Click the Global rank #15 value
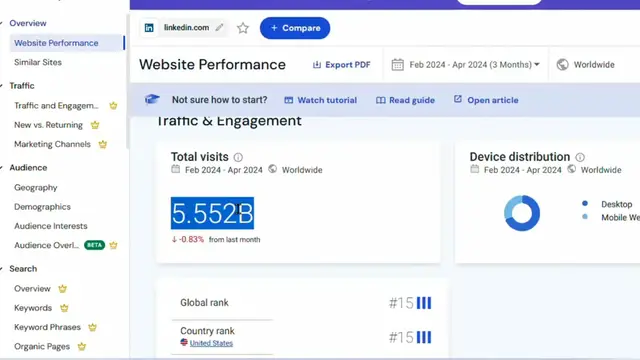Image resolution: width=640 pixels, height=360 pixels. coord(401,303)
